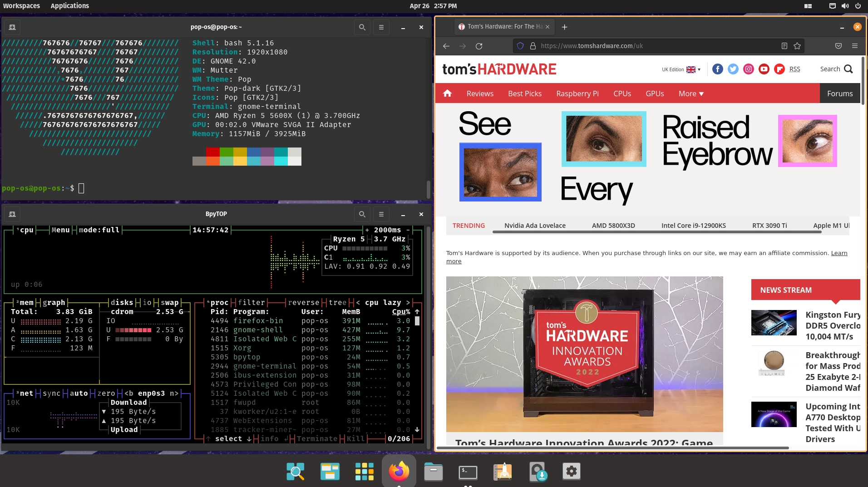Toggle disks in the bpytop mem box

tap(122, 303)
